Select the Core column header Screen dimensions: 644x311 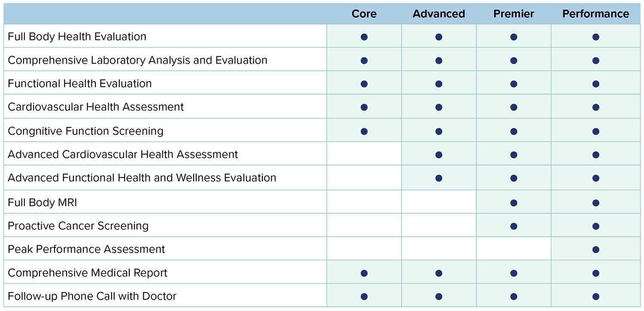364,14
